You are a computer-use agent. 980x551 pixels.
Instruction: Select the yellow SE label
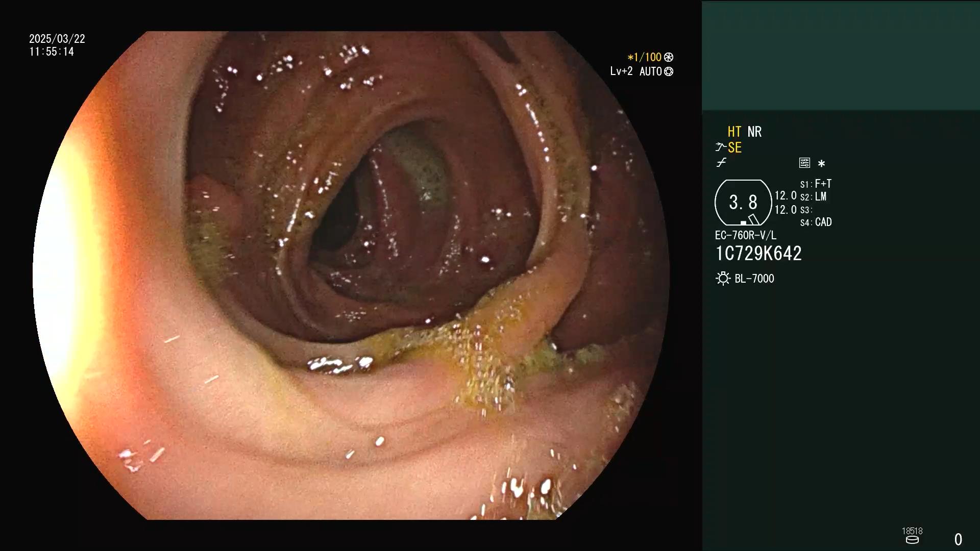734,147
